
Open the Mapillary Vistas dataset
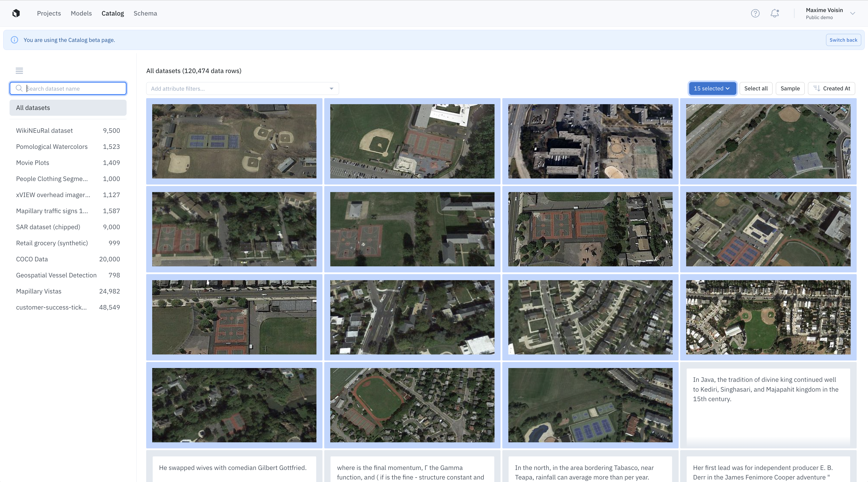point(68,291)
